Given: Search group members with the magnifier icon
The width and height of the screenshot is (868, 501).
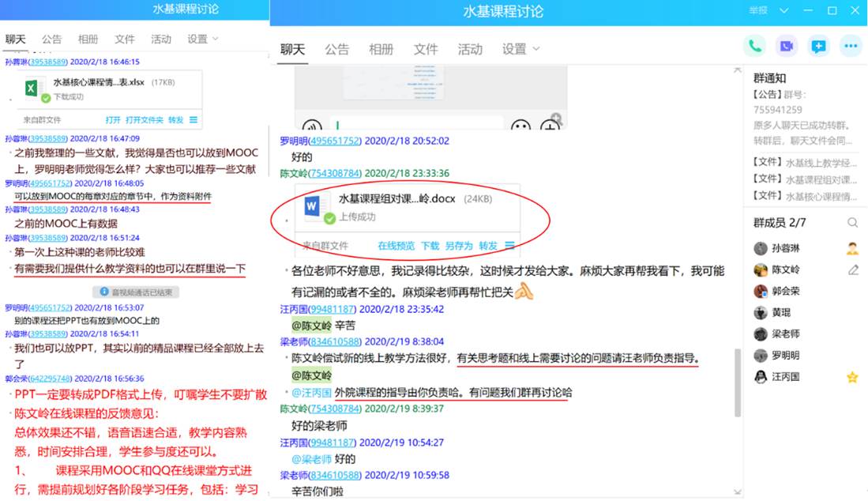Looking at the screenshot, I should (852, 224).
